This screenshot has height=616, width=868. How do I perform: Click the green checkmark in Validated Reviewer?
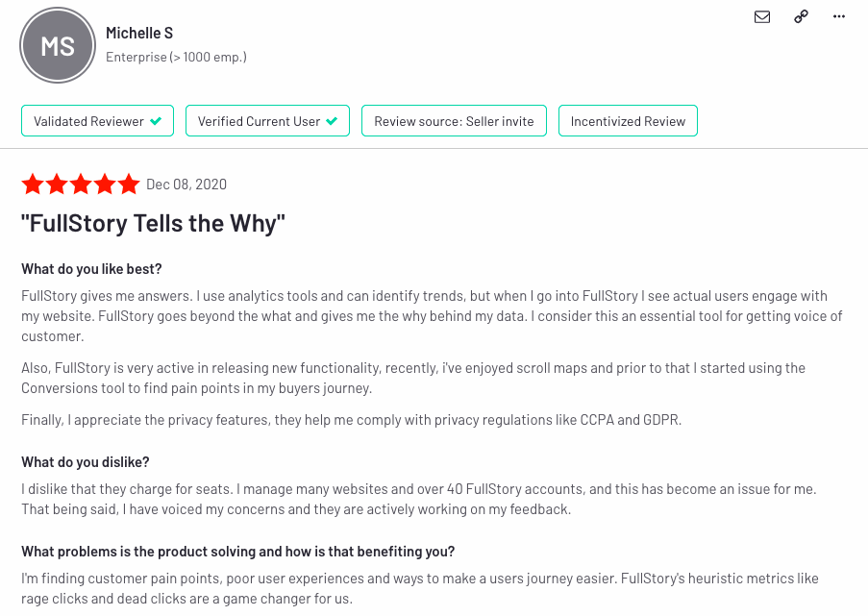[x=156, y=121]
